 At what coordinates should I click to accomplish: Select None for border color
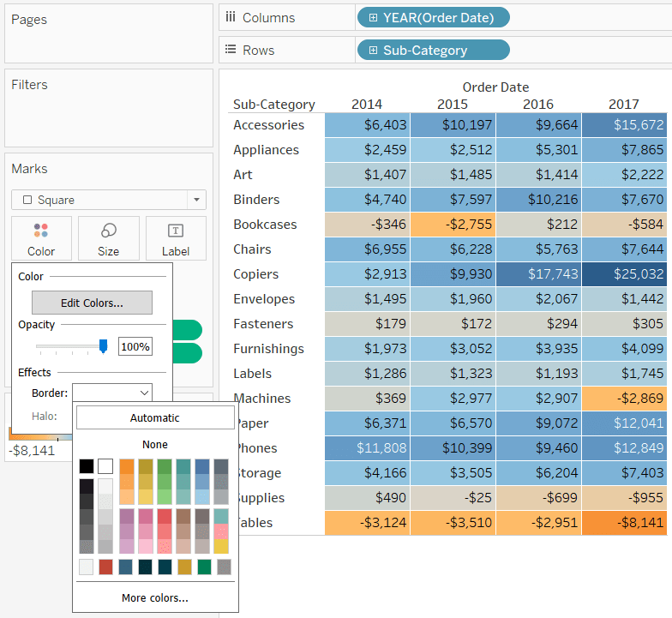[x=155, y=444]
